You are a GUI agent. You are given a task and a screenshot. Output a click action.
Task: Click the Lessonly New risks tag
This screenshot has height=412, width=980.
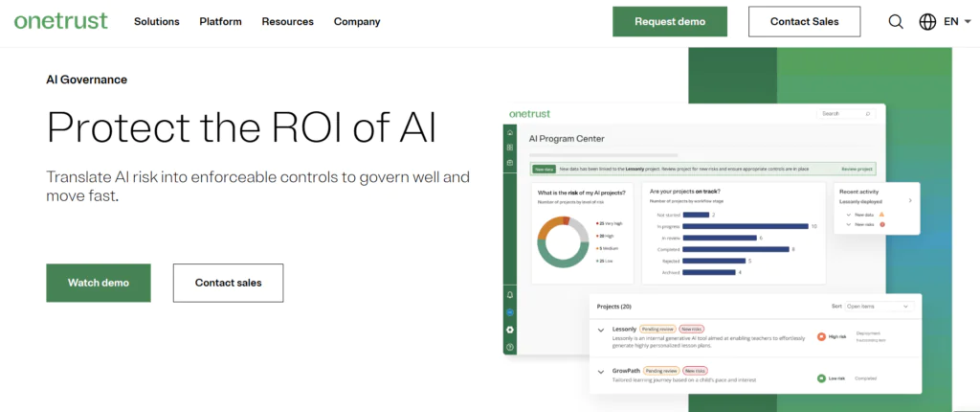pyautogui.click(x=691, y=329)
